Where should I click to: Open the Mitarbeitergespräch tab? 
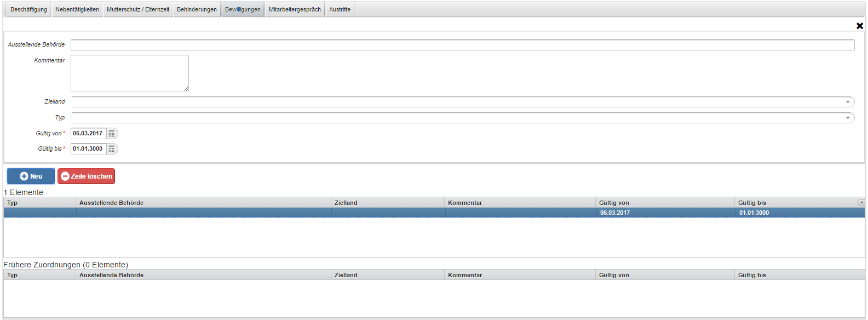pos(295,9)
